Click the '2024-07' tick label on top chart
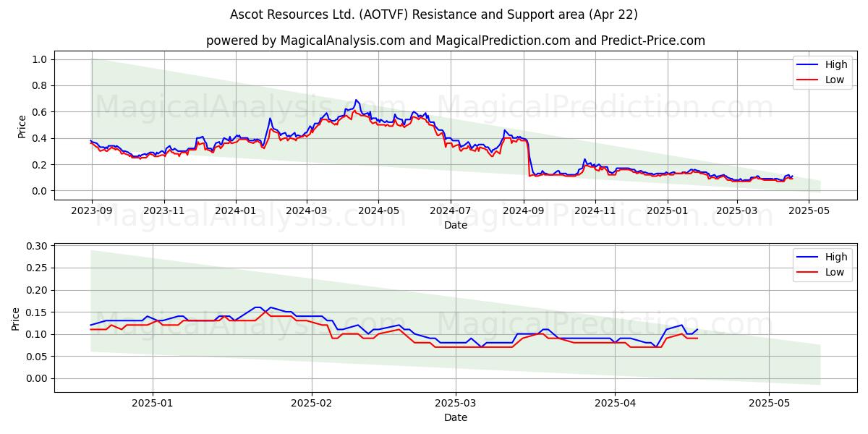868x434 pixels. coord(451,211)
